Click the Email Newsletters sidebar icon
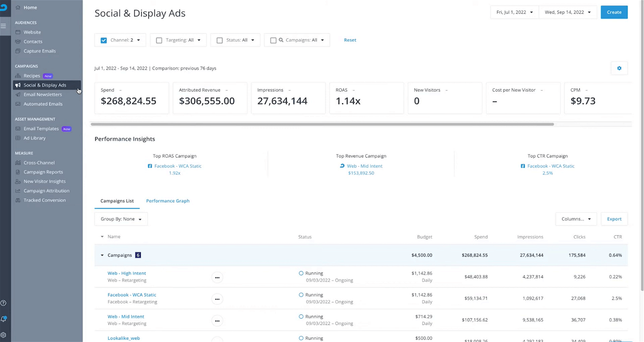This screenshot has width=644, height=342. (x=18, y=94)
